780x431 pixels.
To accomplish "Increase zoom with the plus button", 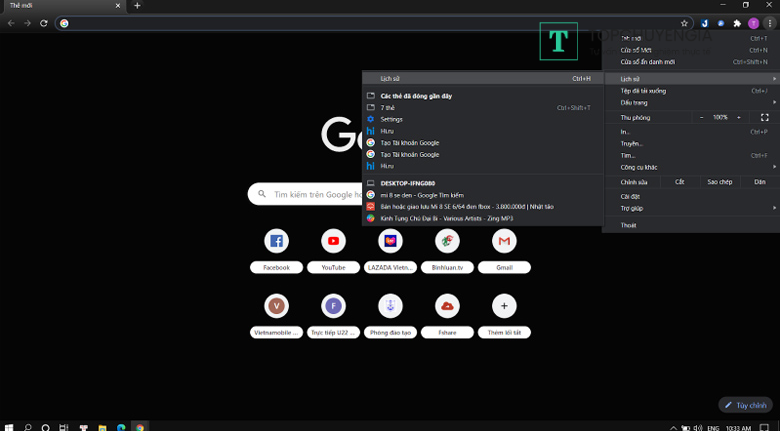I will (739, 117).
